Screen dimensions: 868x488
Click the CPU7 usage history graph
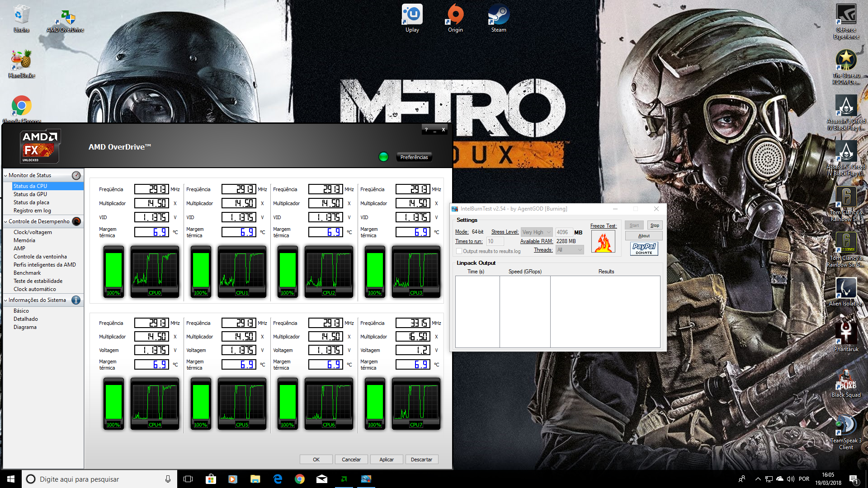tap(416, 404)
